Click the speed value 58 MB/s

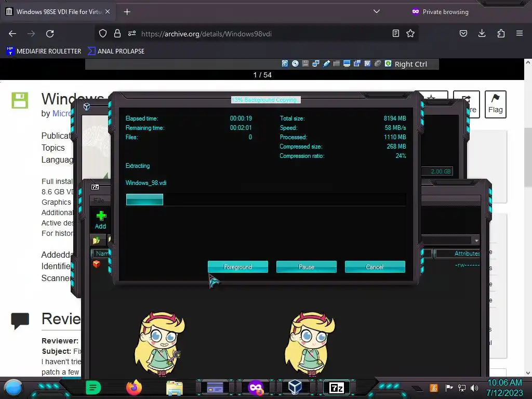click(395, 128)
